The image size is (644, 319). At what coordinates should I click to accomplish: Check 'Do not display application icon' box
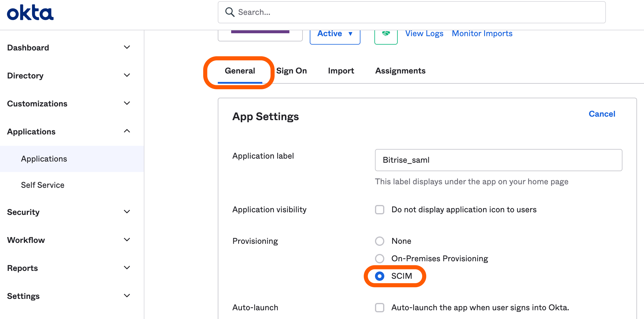coord(380,210)
